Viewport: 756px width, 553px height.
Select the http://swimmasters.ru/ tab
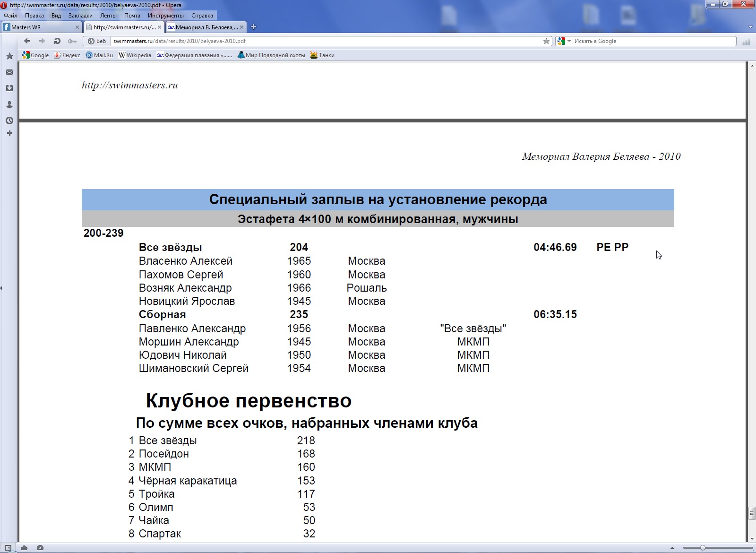(x=124, y=27)
